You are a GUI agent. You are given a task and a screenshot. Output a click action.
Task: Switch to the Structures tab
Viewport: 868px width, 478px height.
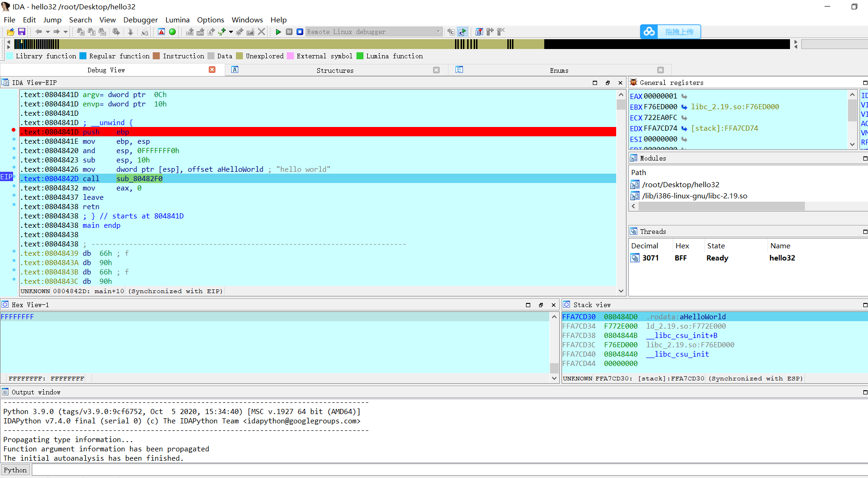point(335,70)
